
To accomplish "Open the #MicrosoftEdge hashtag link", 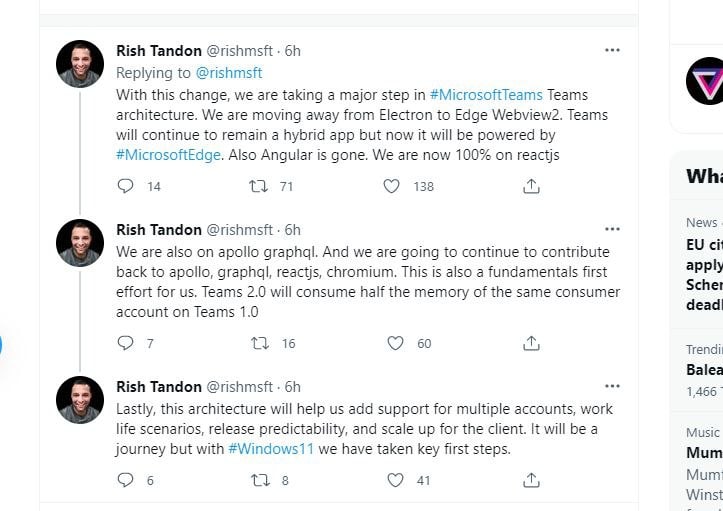I will 168,154.
